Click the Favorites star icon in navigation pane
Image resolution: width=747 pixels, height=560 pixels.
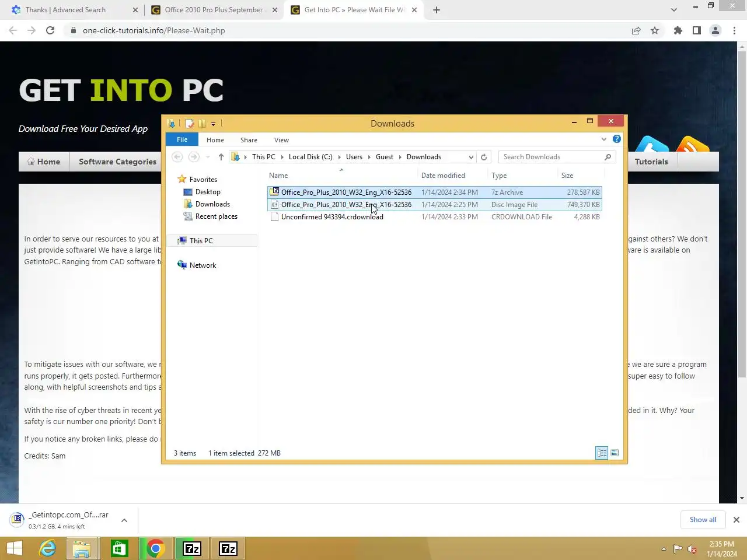pos(181,179)
